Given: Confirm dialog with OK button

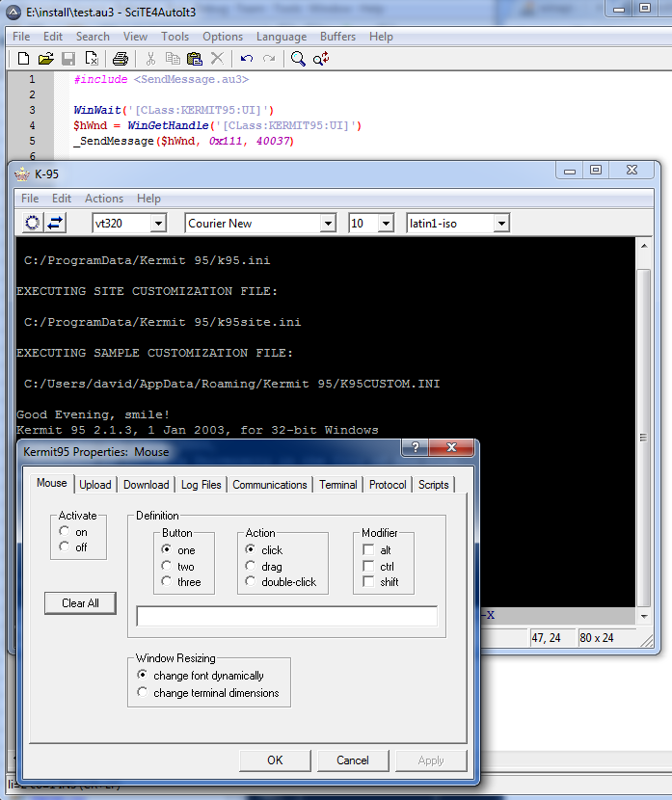Looking at the screenshot, I should [275, 760].
